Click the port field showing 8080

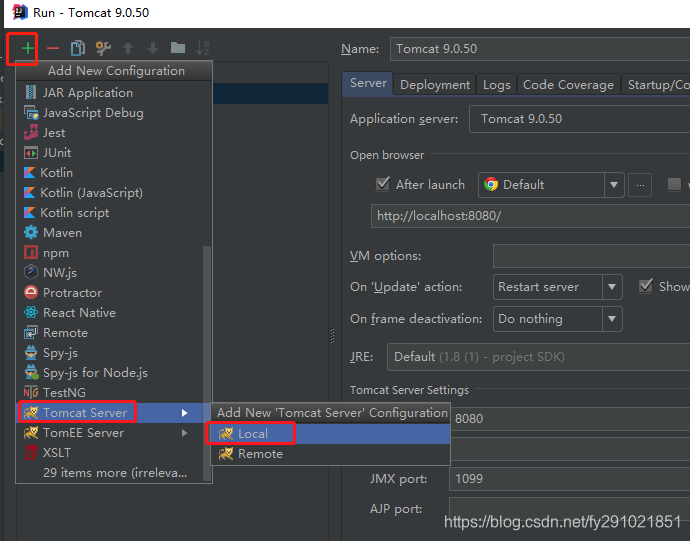click(570, 419)
